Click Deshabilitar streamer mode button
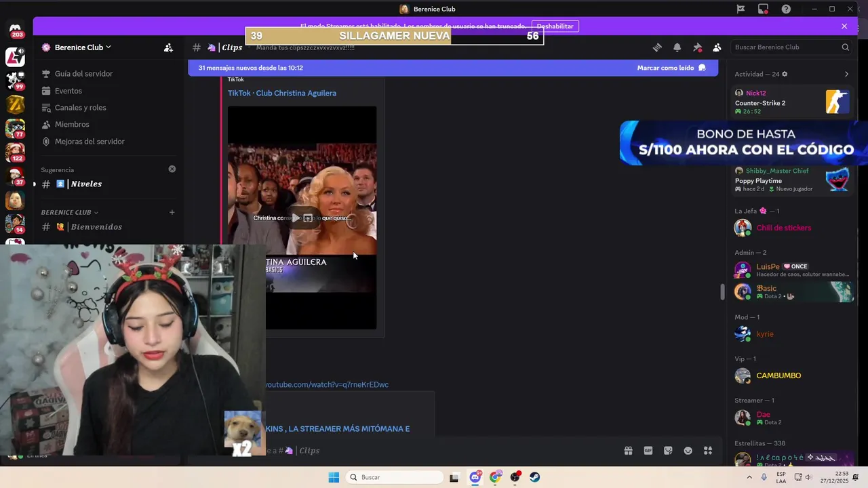The width and height of the screenshot is (868, 488). point(555,26)
